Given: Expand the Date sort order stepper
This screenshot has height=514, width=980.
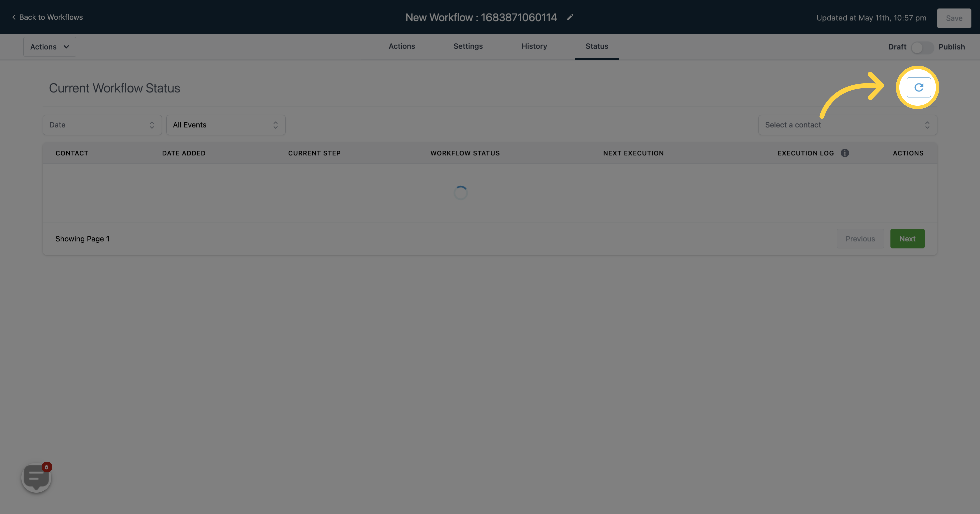Looking at the screenshot, I should (152, 124).
